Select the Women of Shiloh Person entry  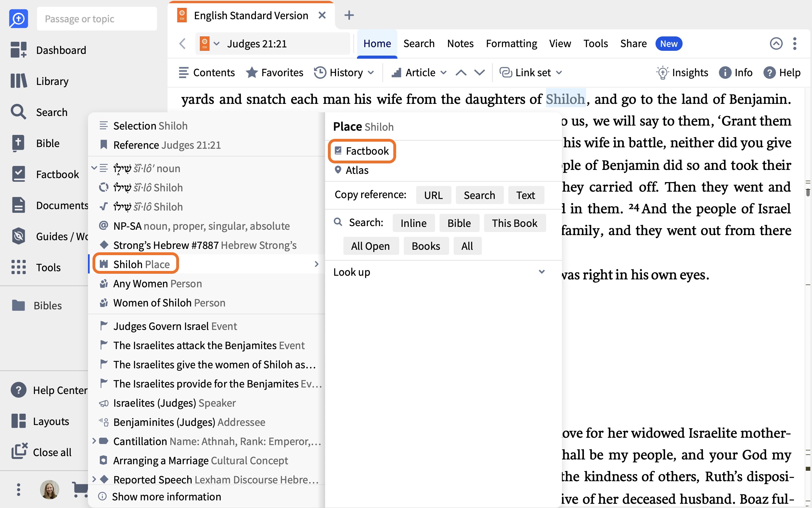206,303
